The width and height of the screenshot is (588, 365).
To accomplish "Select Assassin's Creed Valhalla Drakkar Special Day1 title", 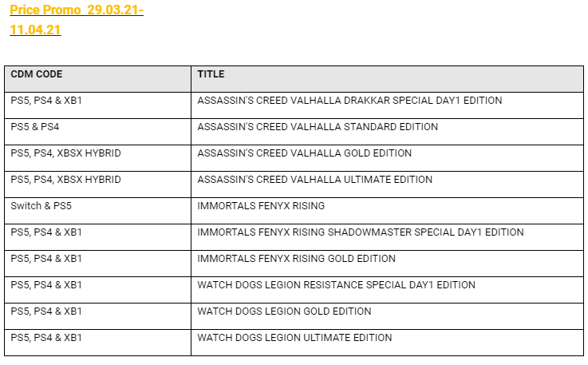I will (349, 101).
